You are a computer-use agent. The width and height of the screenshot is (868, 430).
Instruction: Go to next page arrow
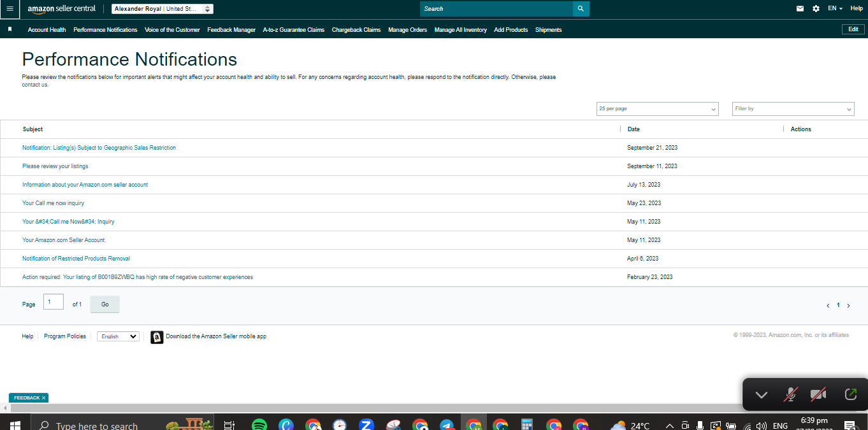coord(848,306)
